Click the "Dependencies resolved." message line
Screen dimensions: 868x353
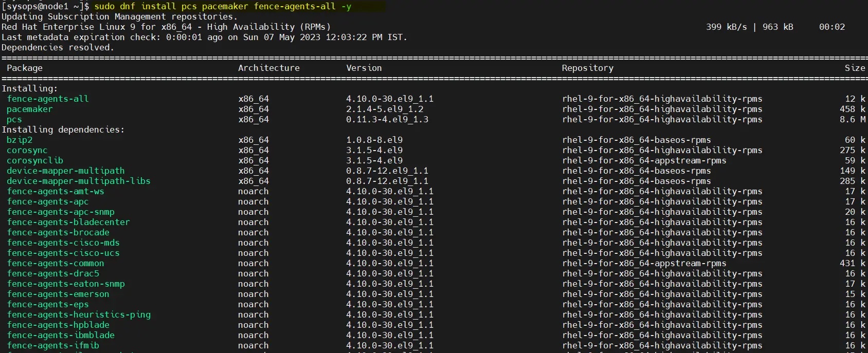point(58,47)
